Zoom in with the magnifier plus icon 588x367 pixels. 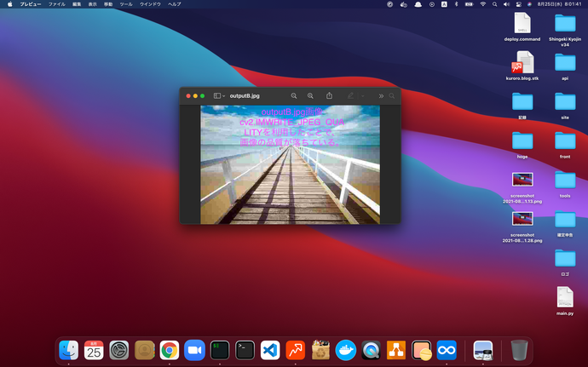coord(310,96)
